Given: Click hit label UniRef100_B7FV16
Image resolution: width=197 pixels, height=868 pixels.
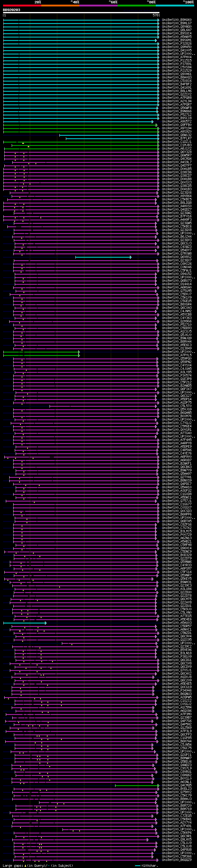Looking at the screenshot, I should (x=177, y=216).
